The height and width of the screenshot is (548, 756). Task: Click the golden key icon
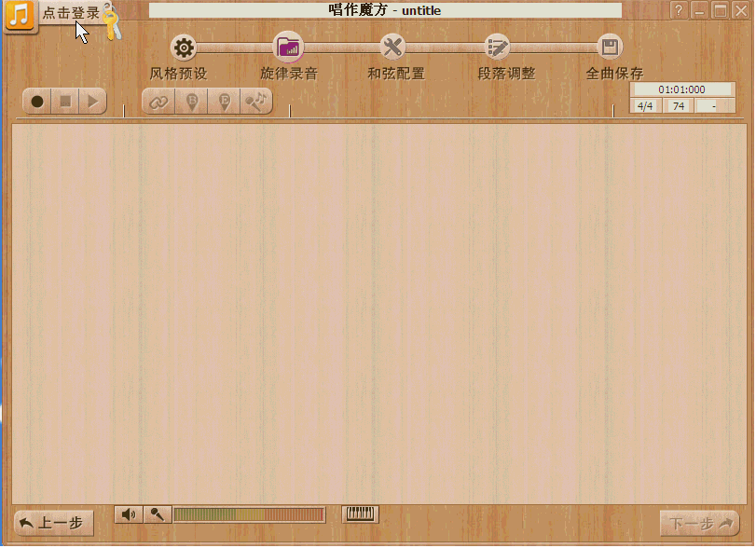point(113,22)
